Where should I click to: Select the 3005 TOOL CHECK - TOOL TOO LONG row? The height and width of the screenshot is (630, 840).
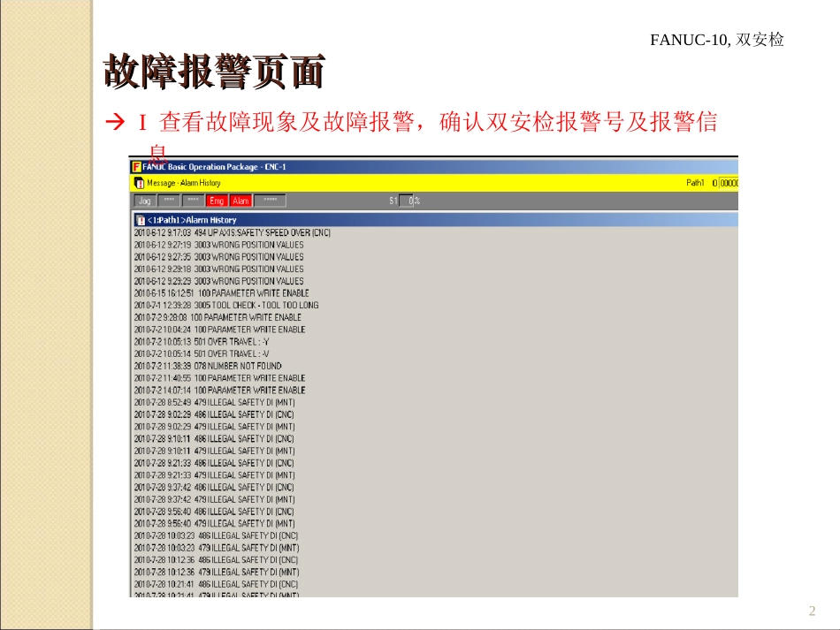[x=226, y=305]
